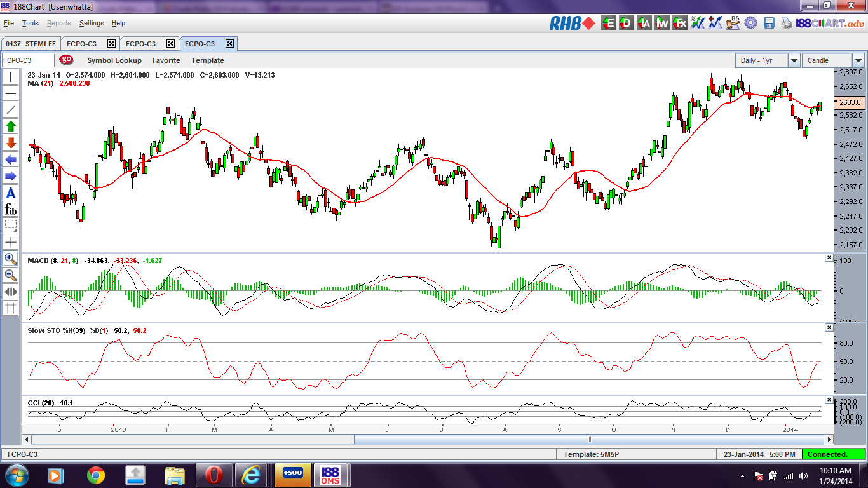Click the MACD (8, 21, 8) label
The image size is (868, 488).
tap(53, 261)
